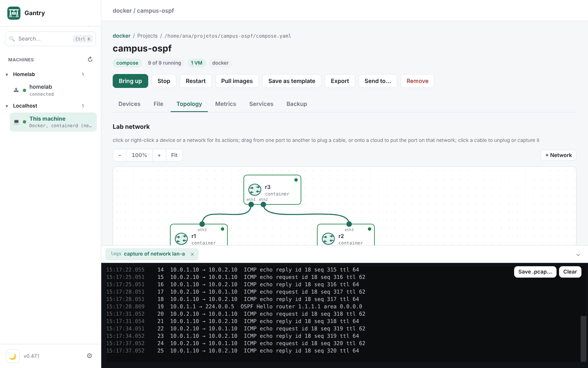588x368 pixels.
Task: Close the lan-a capture tab
Action: point(192,254)
